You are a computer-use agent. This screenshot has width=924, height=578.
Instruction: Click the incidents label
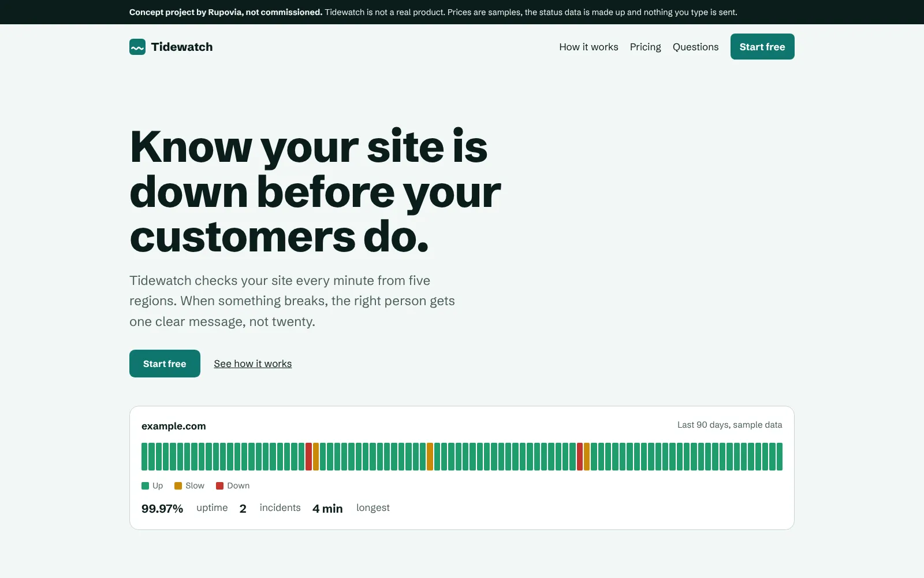pos(280,507)
